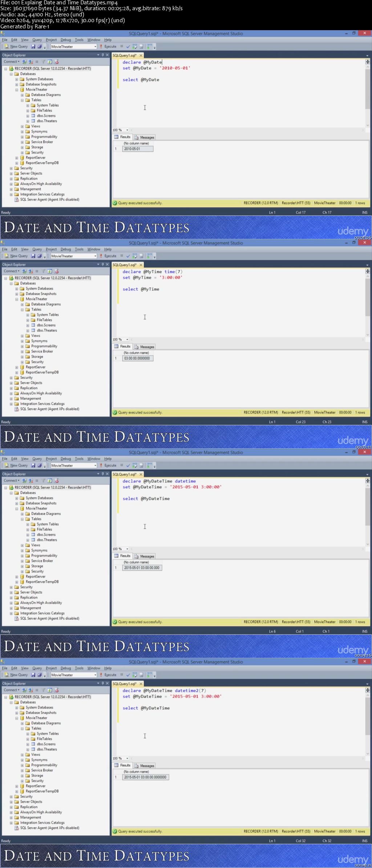Click the Refresh icon in the 00:03:16 frame's Object Explorer
Viewport: 372px width, 868px height.
point(50,481)
